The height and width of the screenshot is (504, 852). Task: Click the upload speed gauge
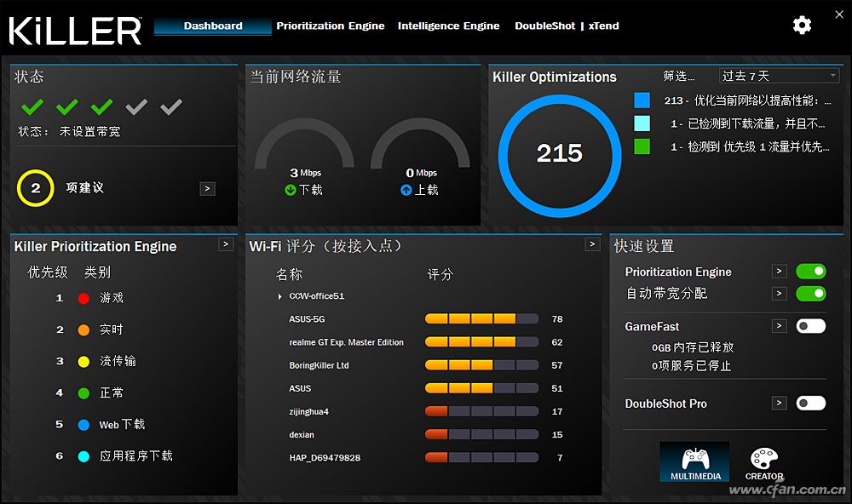pyautogui.click(x=421, y=144)
